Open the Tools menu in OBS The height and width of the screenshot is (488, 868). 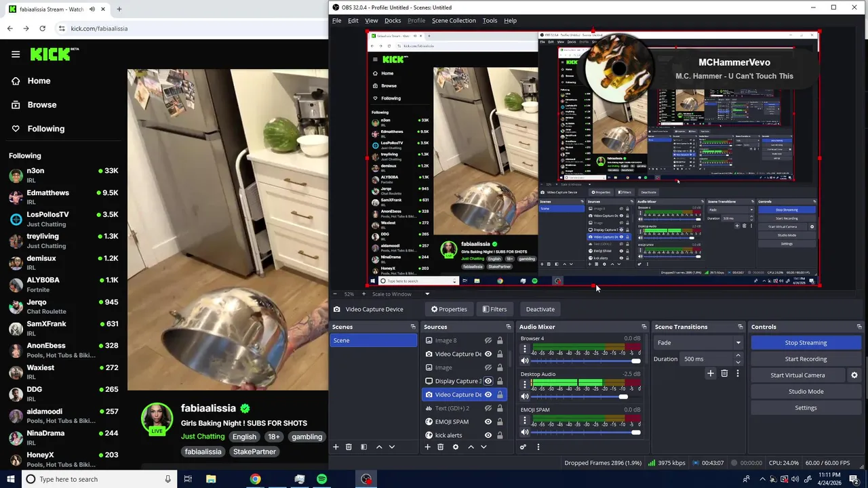[490, 20]
